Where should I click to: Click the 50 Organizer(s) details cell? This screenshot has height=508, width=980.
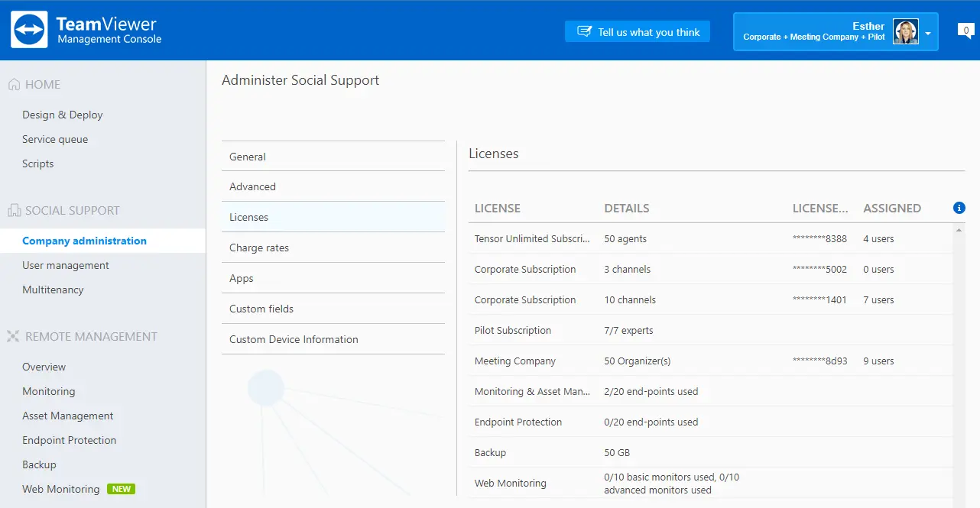tap(638, 361)
